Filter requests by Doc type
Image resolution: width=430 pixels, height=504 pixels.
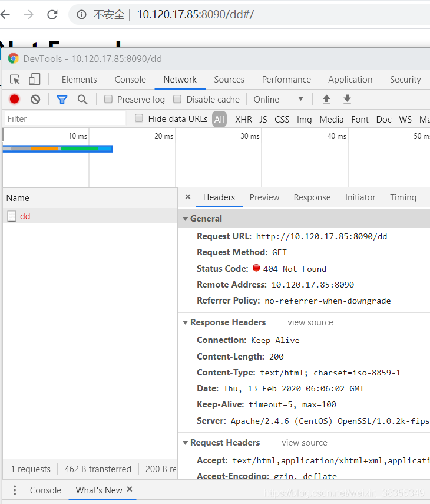point(383,119)
